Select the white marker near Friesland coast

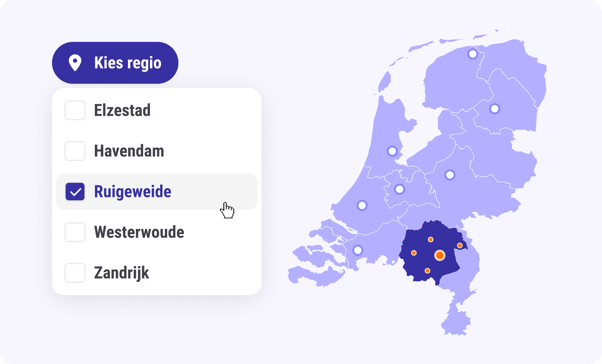coord(392,150)
